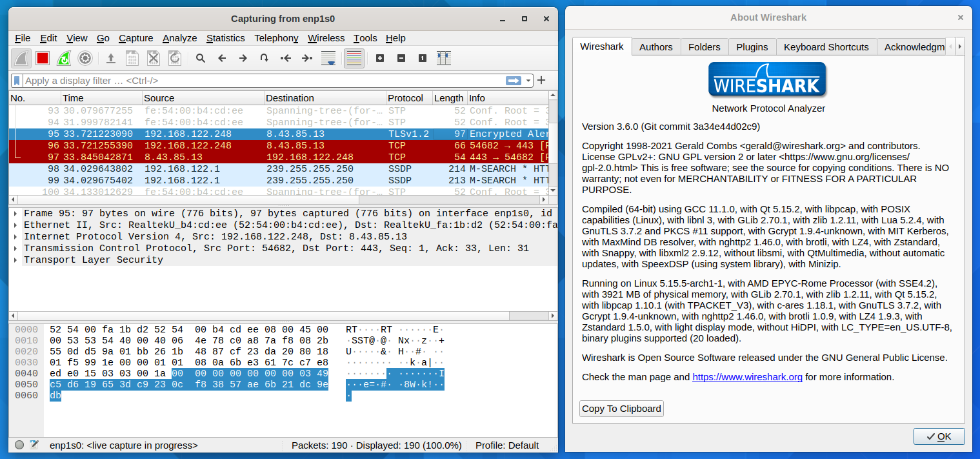Focus the Apply a display filter field
This screenshot has height=459, width=980.
[264, 81]
